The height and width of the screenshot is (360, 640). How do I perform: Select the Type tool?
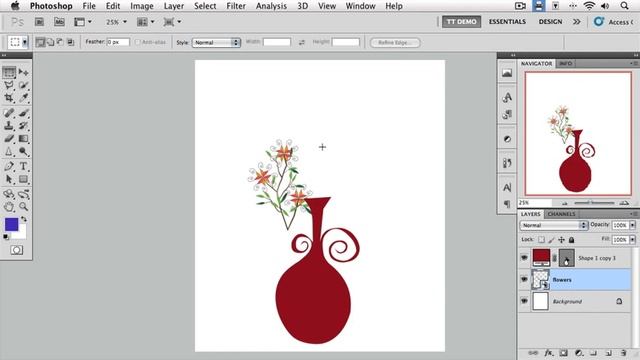click(23, 166)
